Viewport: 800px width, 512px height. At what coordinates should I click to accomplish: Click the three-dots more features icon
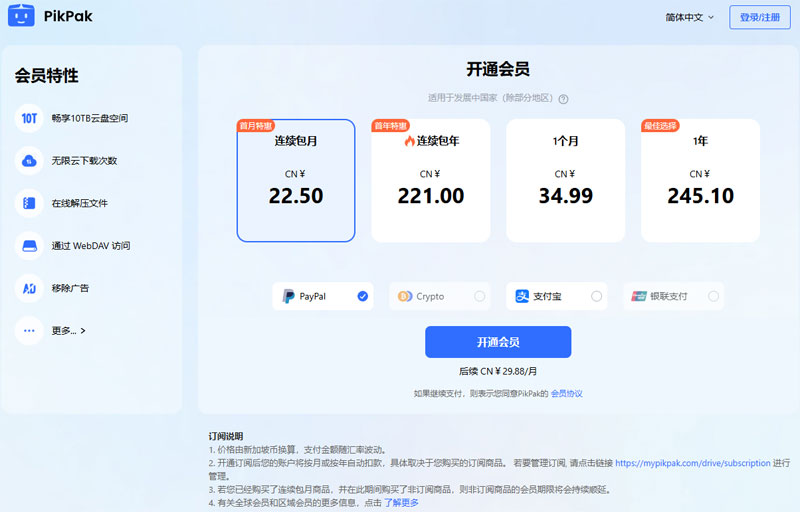(x=29, y=331)
